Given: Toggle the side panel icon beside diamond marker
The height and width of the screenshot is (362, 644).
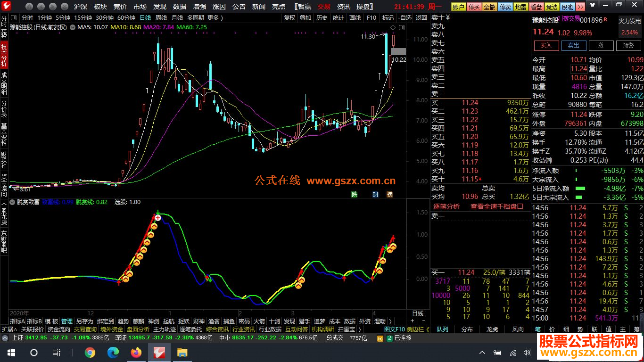Looking at the screenshot, I should 401,27.
